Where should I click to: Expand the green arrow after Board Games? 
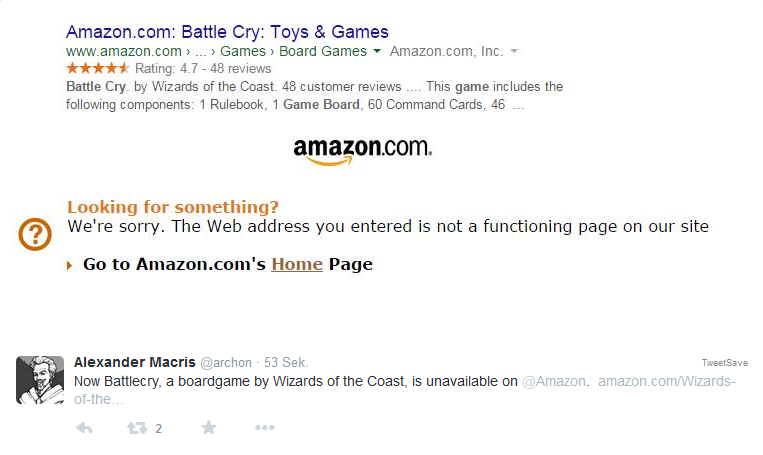377,51
